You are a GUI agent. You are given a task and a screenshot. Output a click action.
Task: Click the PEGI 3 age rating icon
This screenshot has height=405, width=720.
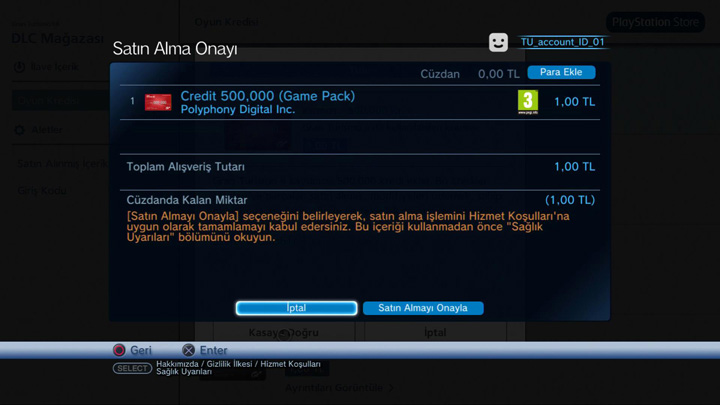[x=528, y=102]
